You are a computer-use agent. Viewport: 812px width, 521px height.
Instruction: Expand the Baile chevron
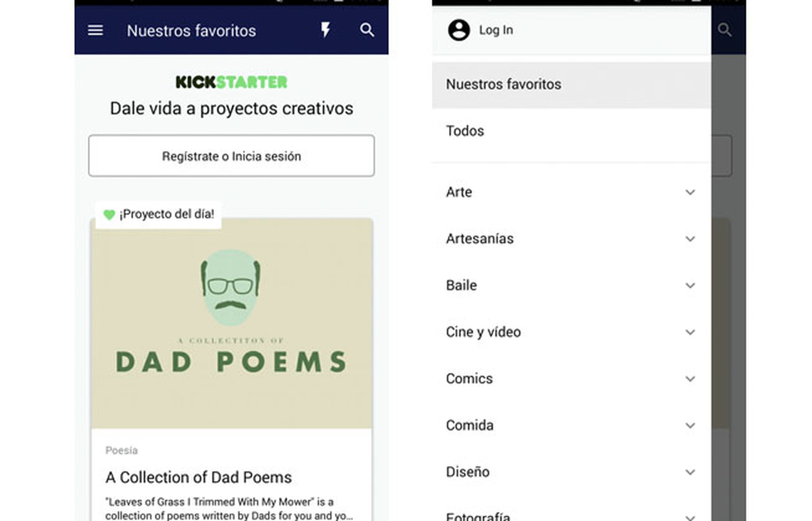point(690,286)
